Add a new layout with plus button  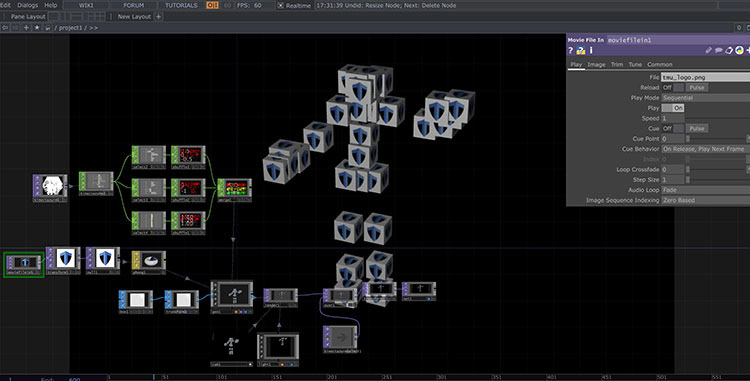158,16
